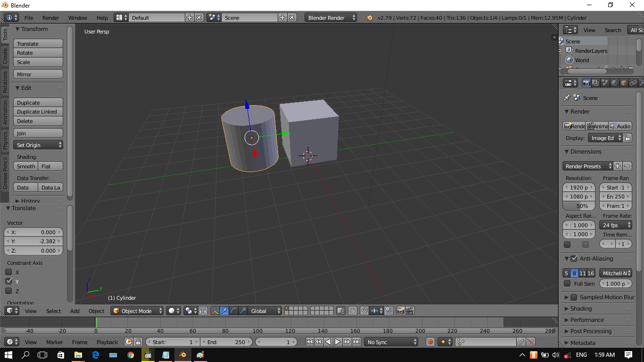This screenshot has height=362, width=644.
Task: Disable the Anti-Aliasing checkbox
Action: [x=573, y=258]
